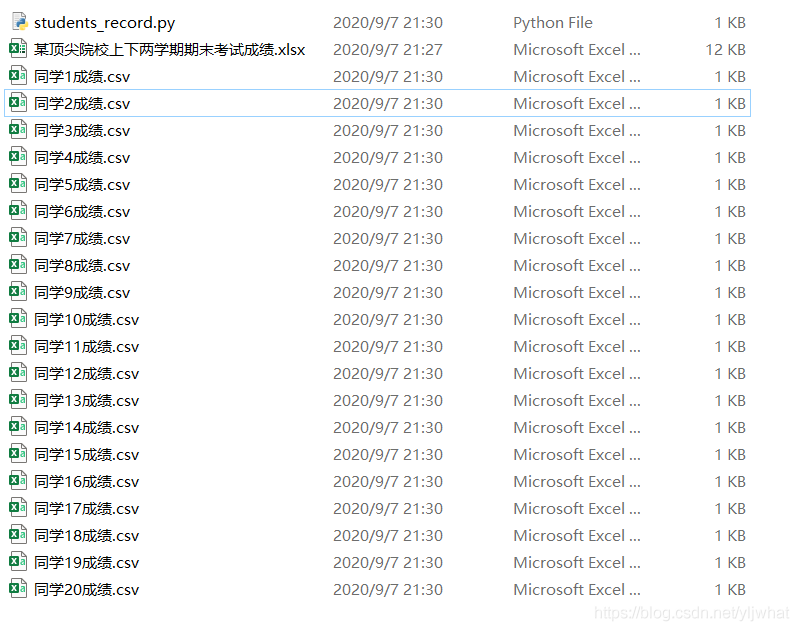Click the date cell of students_record.py

(x=388, y=23)
